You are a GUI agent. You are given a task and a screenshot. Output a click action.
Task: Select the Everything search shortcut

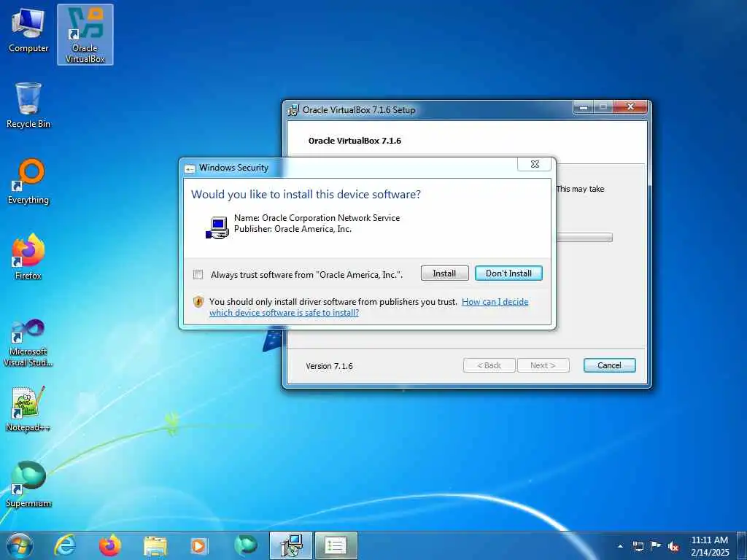28,182
